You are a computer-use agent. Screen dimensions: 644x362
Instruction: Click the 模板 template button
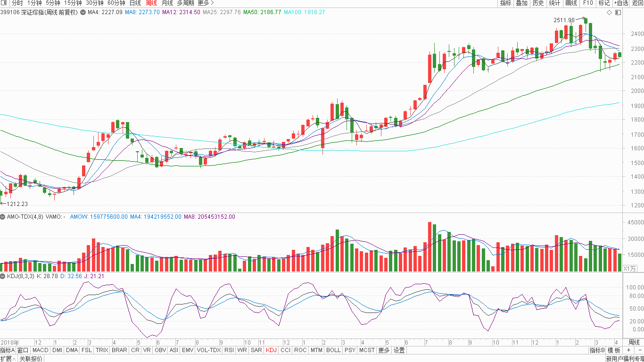[614, 350]
